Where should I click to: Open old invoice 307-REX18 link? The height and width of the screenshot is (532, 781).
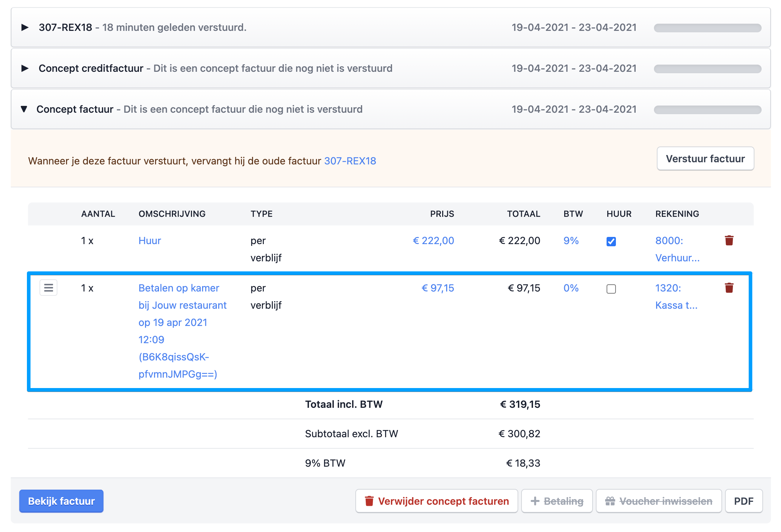350,161
